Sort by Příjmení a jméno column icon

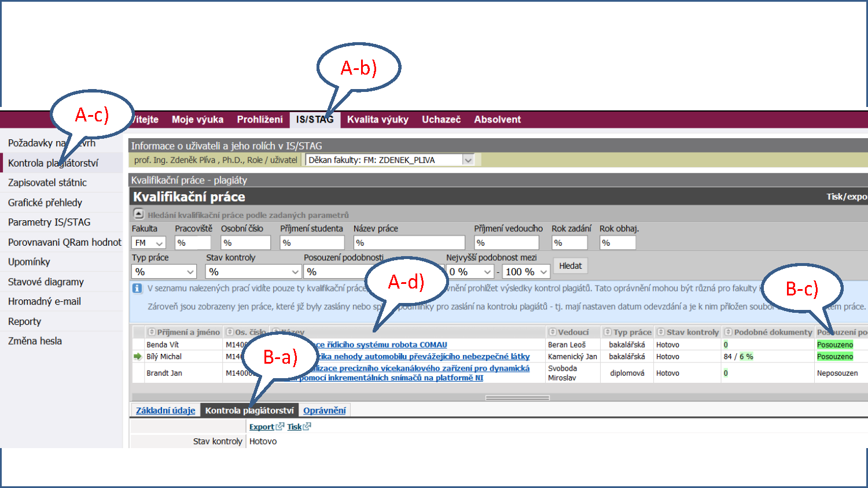152,332
